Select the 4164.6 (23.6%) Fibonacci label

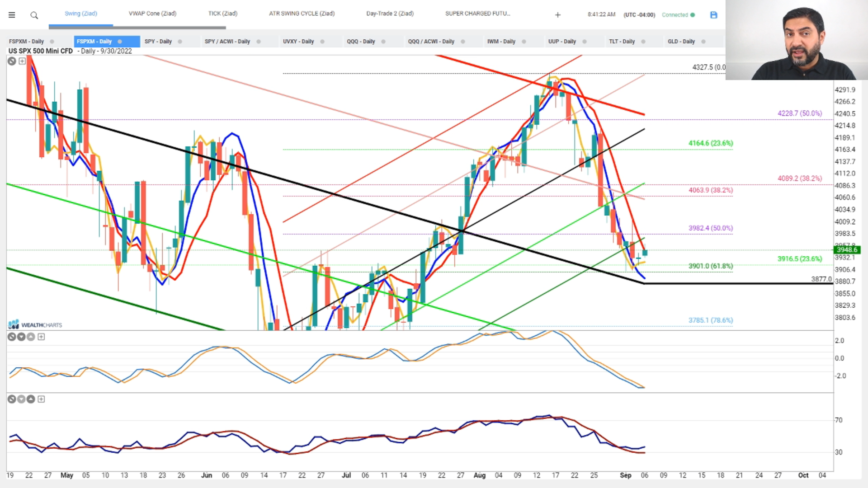tap(711, 143)
